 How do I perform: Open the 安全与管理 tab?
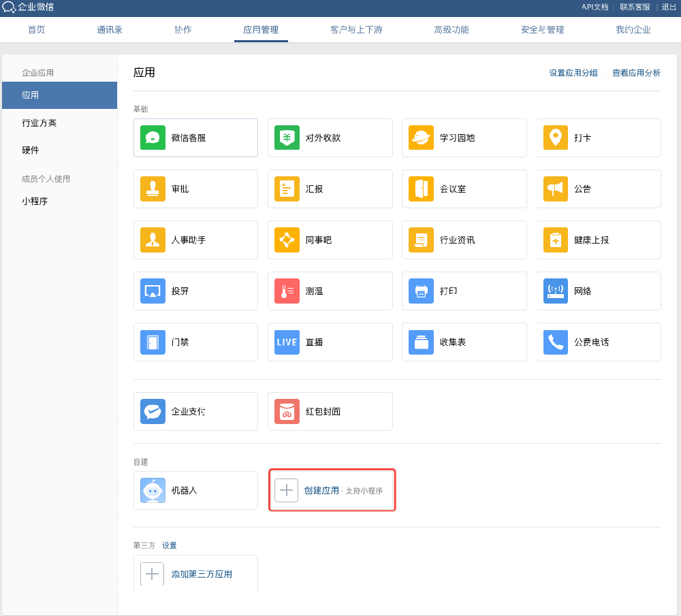pos(542,30)
